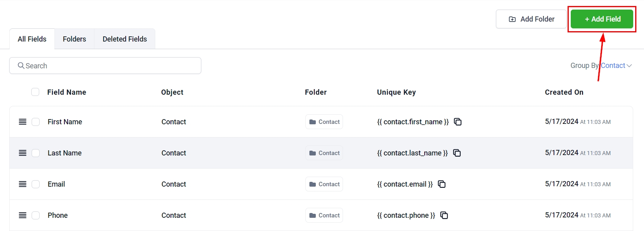
Task: Check the First Name field checkbox
Action: click(x=36, y=122)
